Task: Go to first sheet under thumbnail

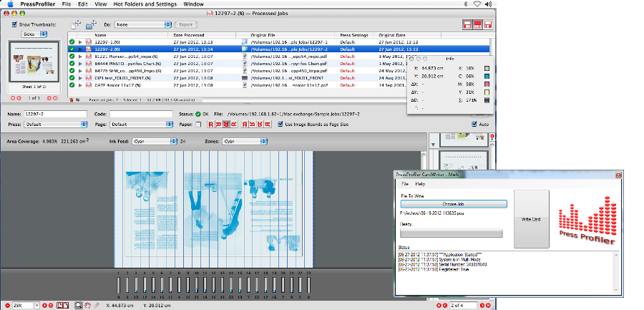Action: pos(13,98)
